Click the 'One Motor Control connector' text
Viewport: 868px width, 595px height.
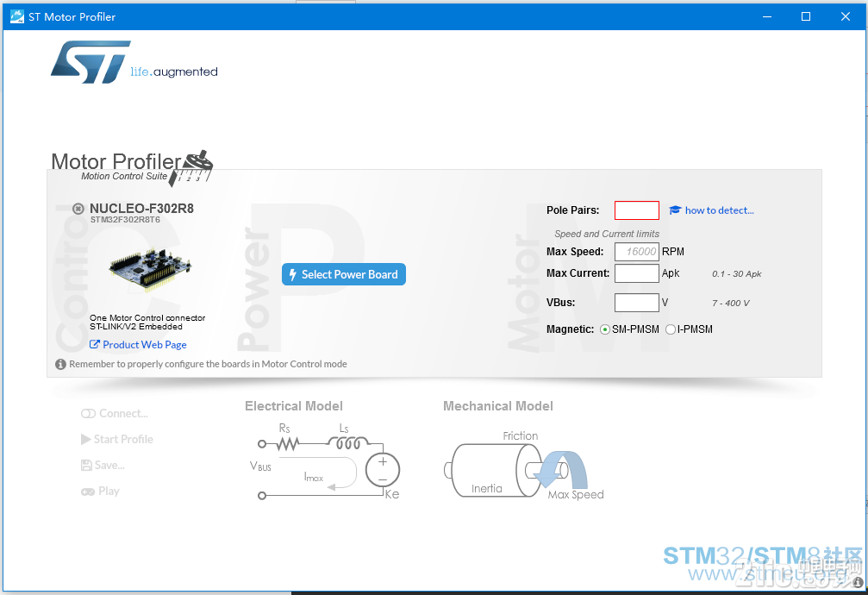147,318
